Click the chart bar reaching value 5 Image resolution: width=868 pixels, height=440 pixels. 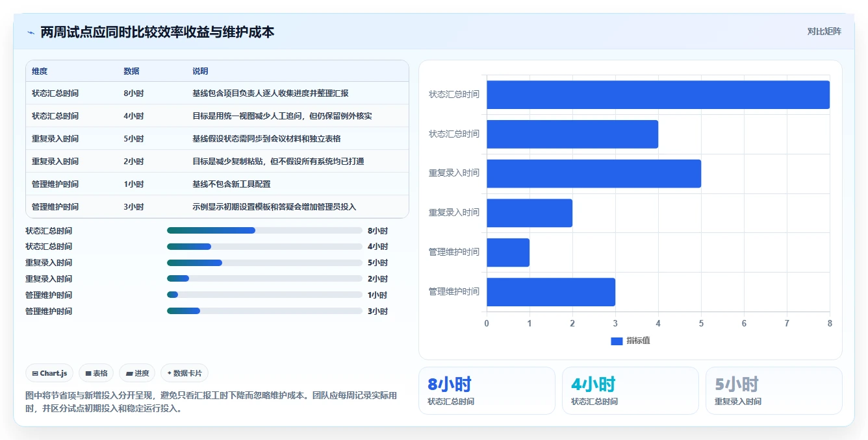coord(594,173)
